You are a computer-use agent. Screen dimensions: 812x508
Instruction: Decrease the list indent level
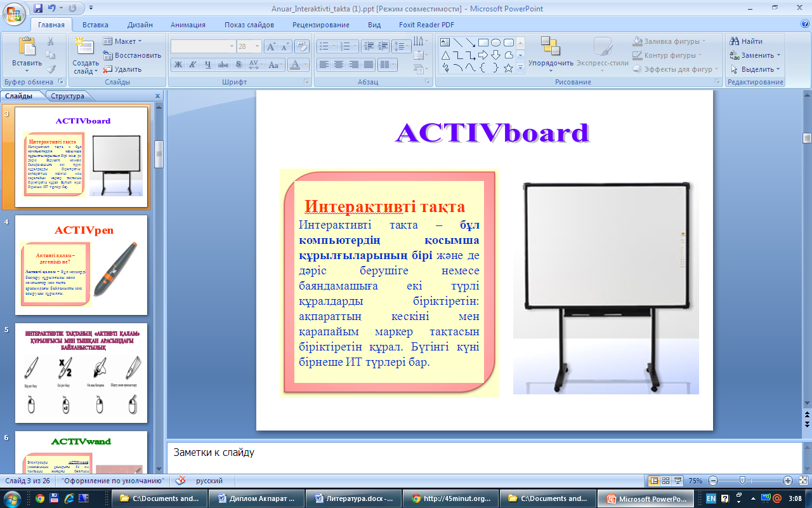[368, 46]
